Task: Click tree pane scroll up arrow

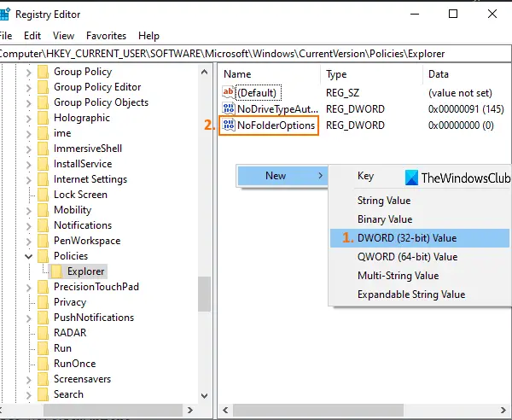Action: (x=205, y=73)
